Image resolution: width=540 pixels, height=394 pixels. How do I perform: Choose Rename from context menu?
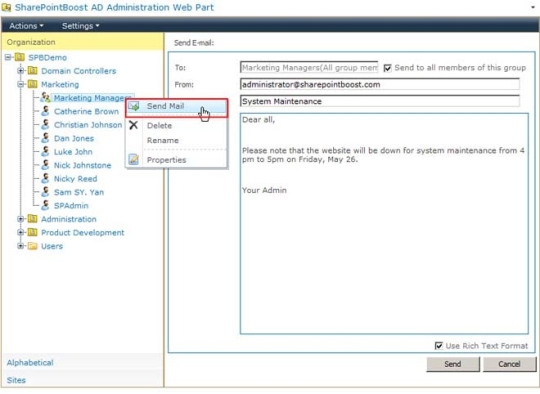[176, 140]
